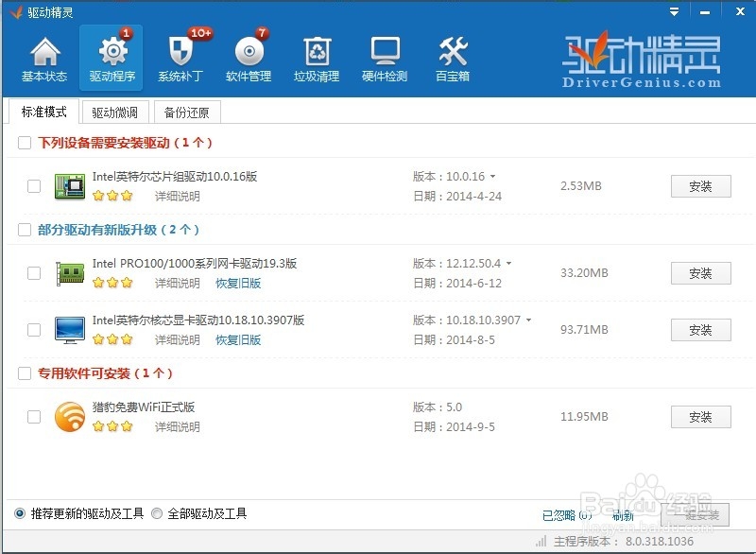Click 恢复旧版 for Intel核芯显卡驱动
756x554 pixels.
tap(238, 340)
